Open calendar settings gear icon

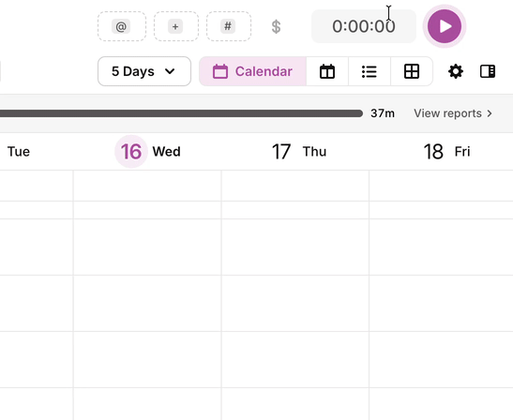coord(456,71)
